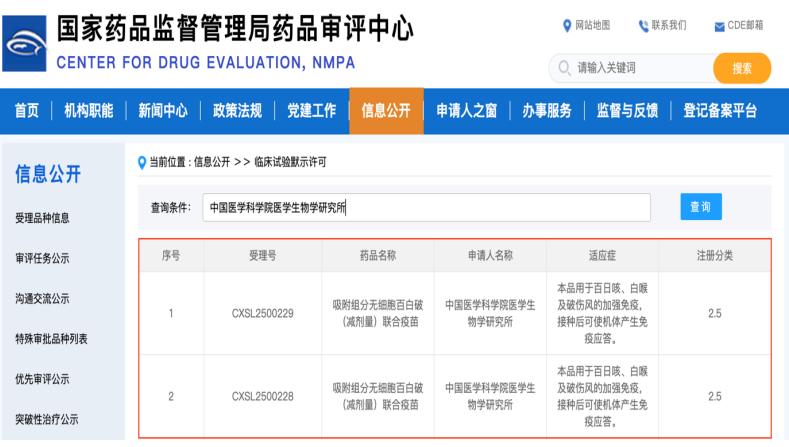Select the 信息公开 navigation tab
The height and width of the screenshot is (447, 789).
[x=385, y=111]
